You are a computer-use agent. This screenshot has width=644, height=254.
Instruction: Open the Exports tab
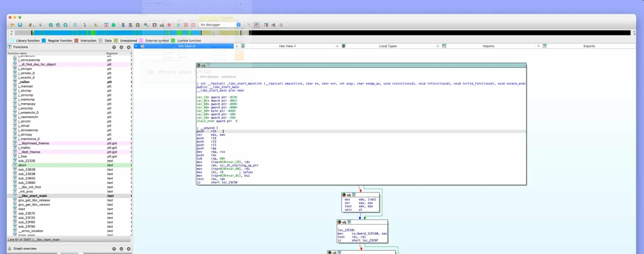[x=589, y=46]
